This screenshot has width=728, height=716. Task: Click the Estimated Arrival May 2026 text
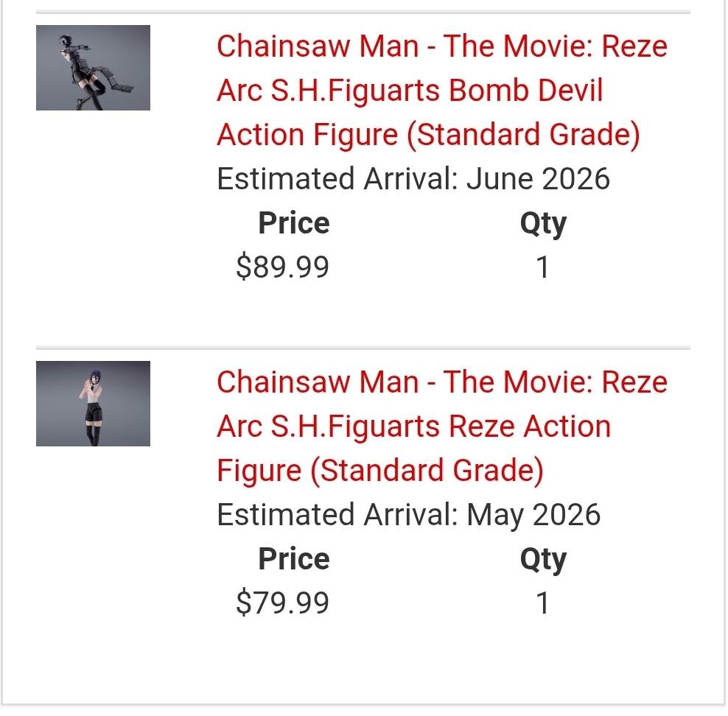pyautogui.click(x=408, y=515)
